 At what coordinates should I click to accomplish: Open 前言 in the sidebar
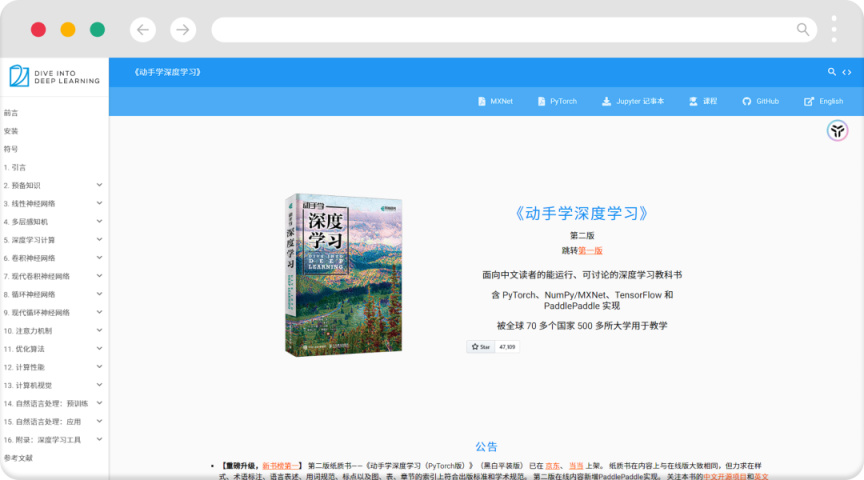click(11, 113)
